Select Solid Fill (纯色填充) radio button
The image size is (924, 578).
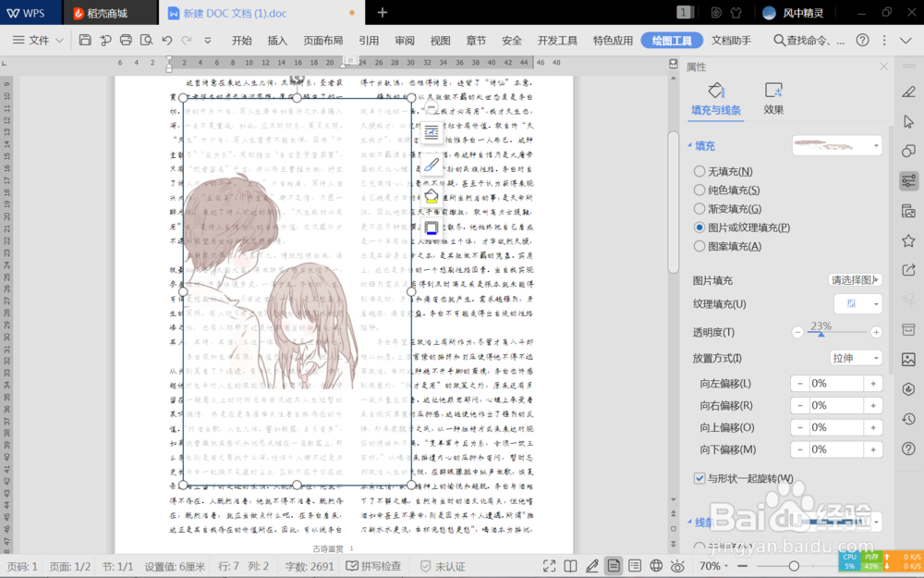(699, 190)
